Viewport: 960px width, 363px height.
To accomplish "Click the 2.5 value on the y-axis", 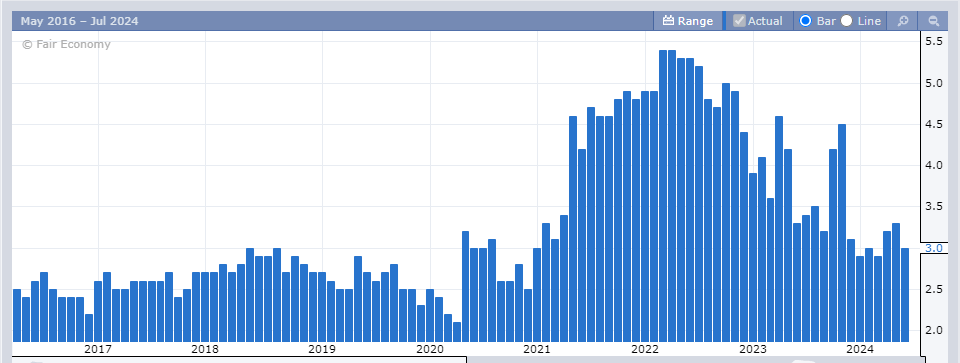I will click(x=934, y=290).
